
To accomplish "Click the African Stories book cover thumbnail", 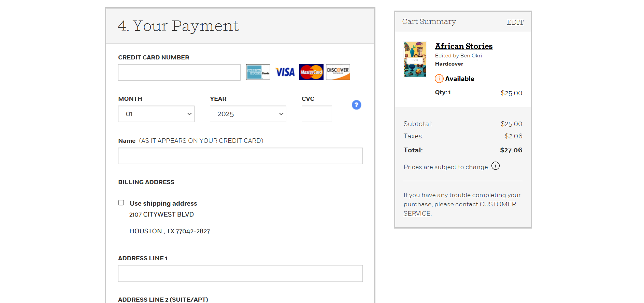I will click(415, 59).
